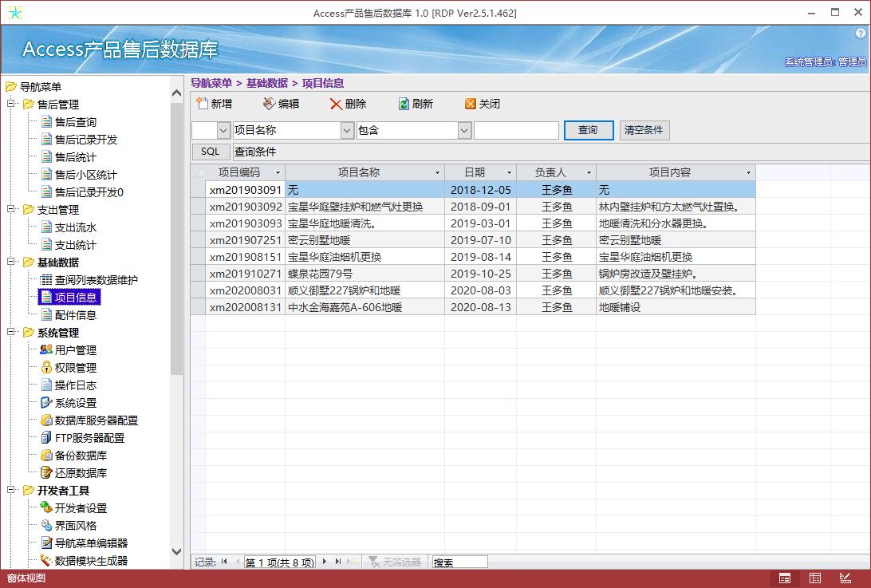Screen dimensions: 871x588
Task: Collapse the 开发者工具 tree node
Action: tap(10, 490)
